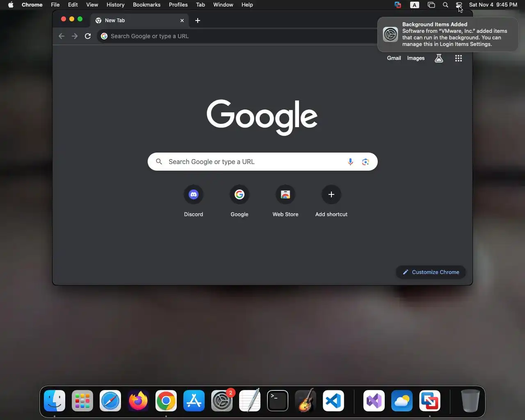Viewport: 525px width, 420px height.
Task: Click the Gmail link
Action: pos(394,58)
